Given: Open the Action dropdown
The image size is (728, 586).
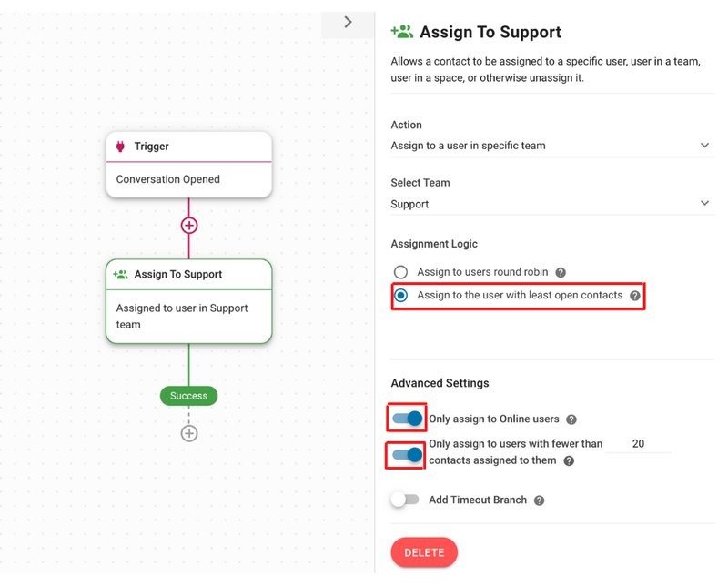Looking at the screenshot, I should [x=550, y=146].
